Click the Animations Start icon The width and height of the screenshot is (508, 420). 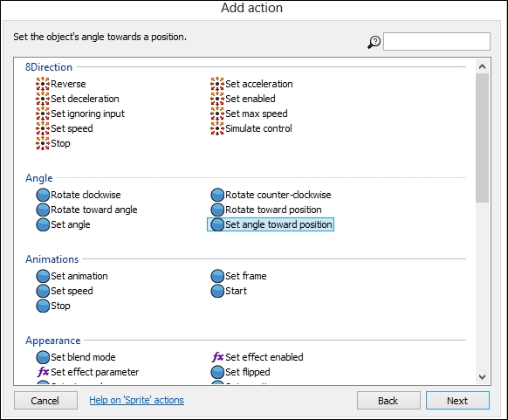tap(217, 291)
